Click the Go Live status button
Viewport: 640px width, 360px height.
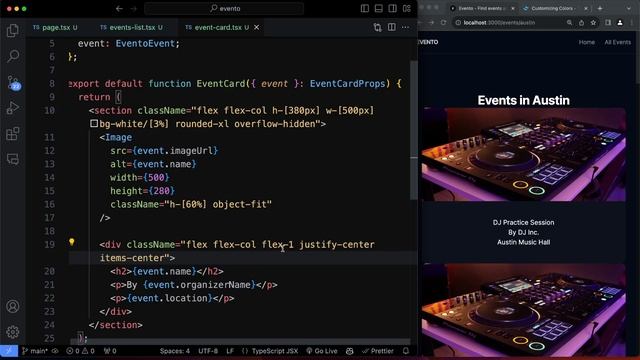322,351
